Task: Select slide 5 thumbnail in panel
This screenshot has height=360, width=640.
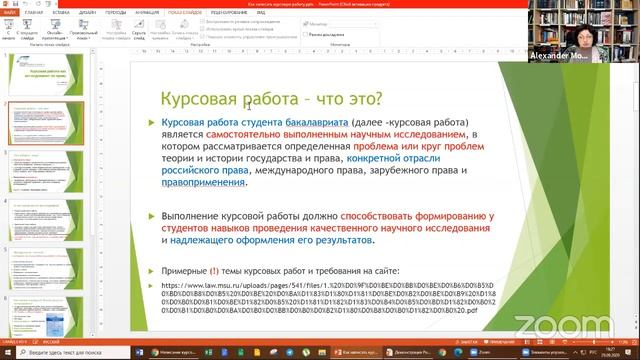Action: (x=46, y=269)
